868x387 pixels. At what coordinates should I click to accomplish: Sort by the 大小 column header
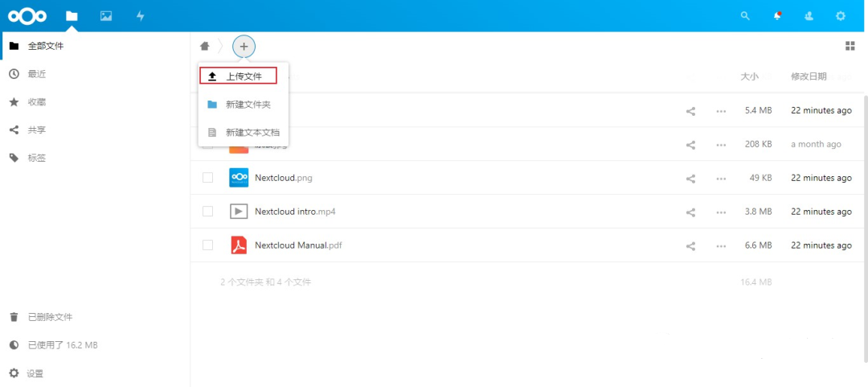tap(750, 76)
